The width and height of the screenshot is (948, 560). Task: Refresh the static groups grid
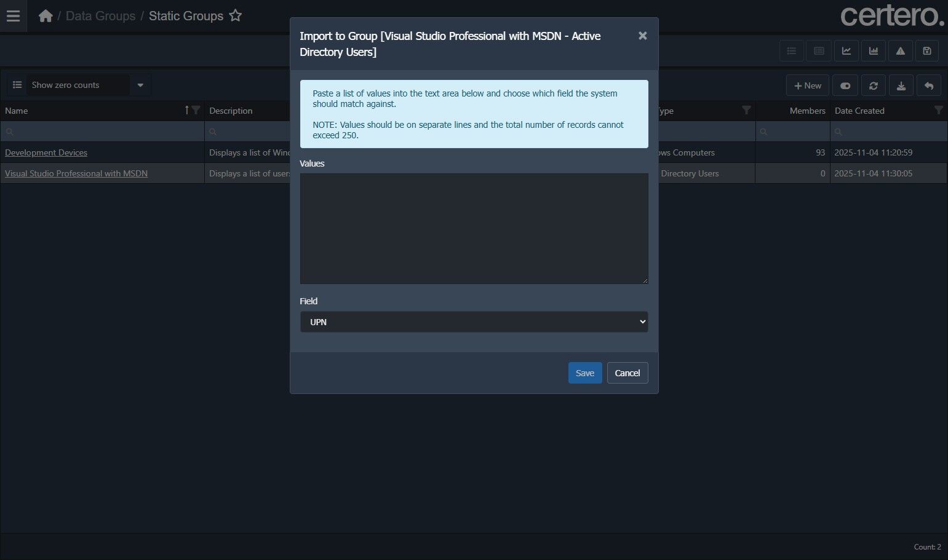tap(874, 85)
